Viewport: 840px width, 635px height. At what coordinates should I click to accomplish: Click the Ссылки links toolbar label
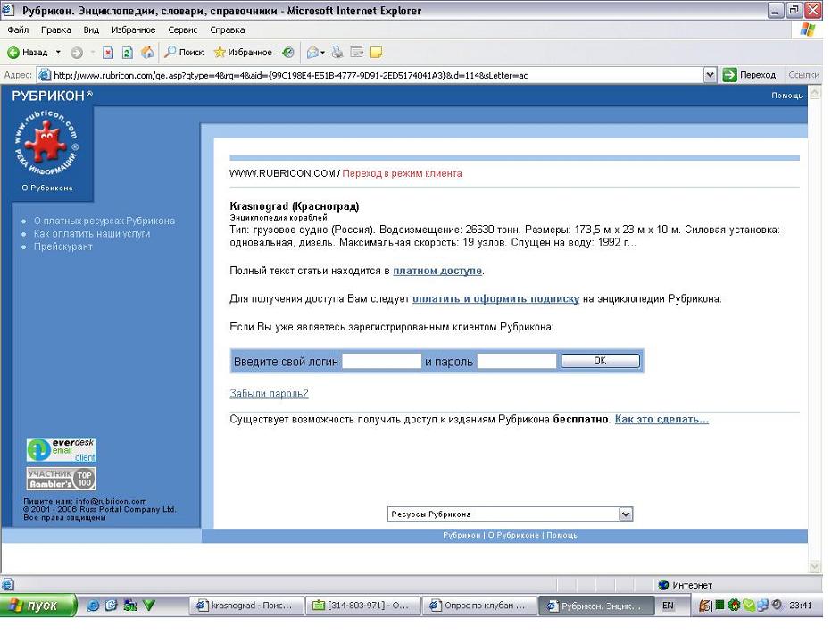tap(803, 75)
